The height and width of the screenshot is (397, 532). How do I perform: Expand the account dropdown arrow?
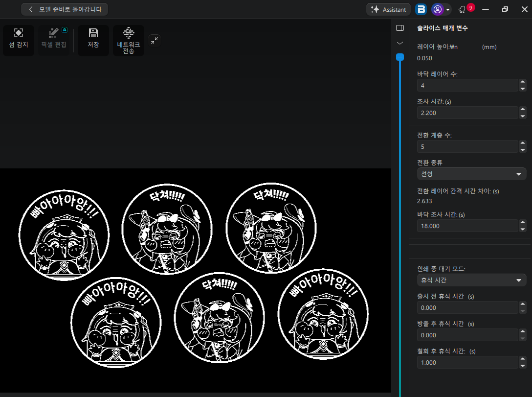[x=448, y=10]
